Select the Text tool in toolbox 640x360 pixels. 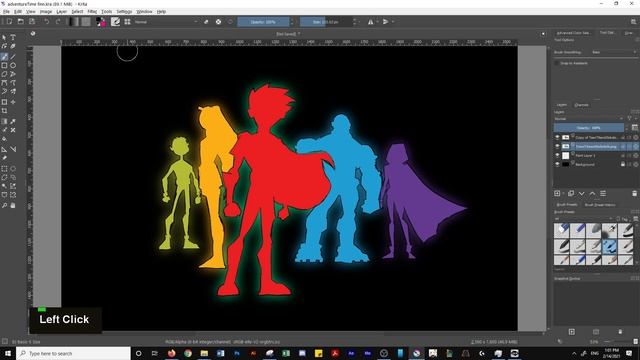point(13,37)
